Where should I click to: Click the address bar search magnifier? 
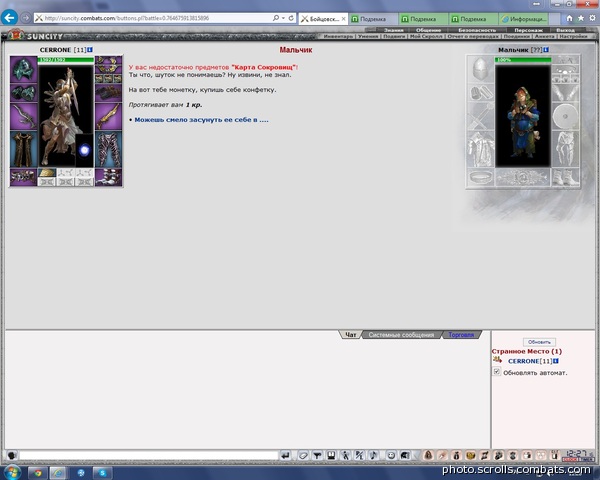[x=276, y=18]
